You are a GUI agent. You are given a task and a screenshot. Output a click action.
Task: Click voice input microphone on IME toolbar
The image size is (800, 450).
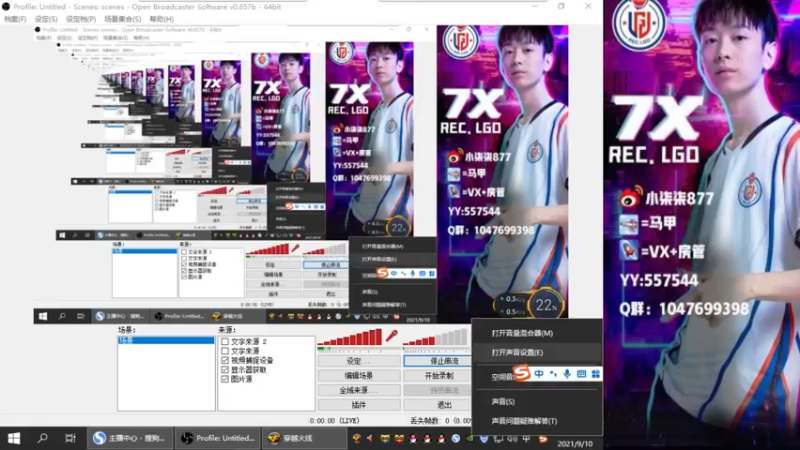(x=567, y=374)
